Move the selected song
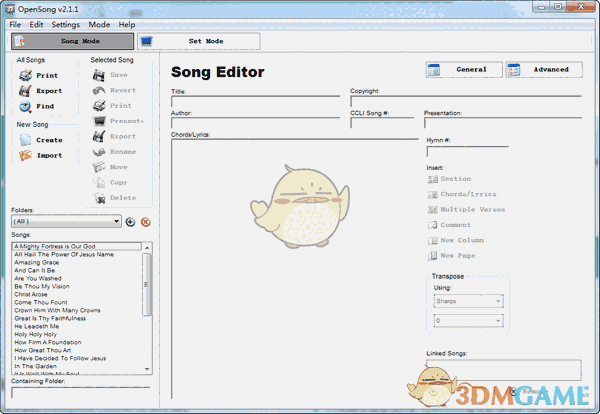The width and height of the screenshot is (600, 414). tap(110, 167)
